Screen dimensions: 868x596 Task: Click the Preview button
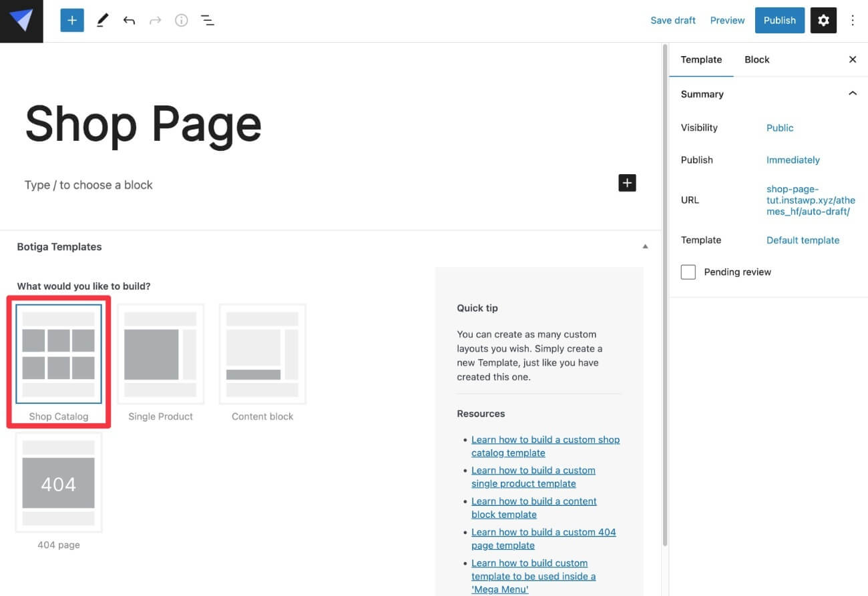(x=727, y=21)
